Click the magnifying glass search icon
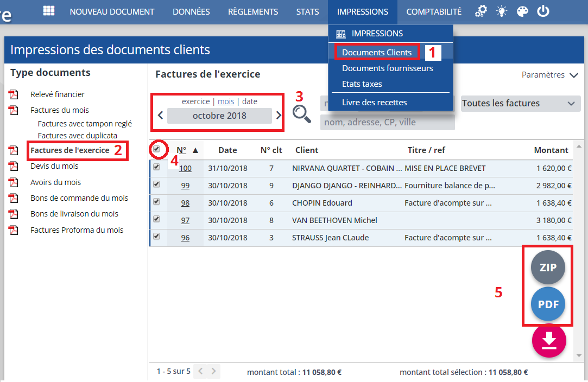The image size is (588, 382). pos(302,113)
